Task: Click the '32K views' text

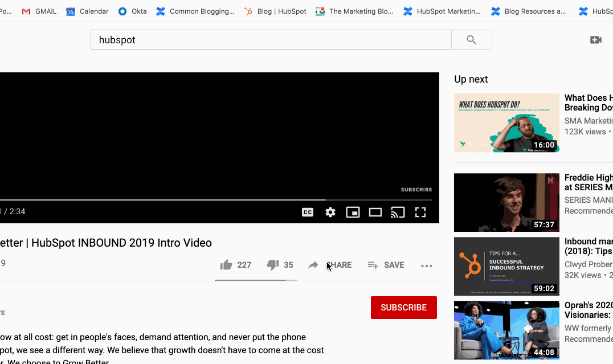Action: tap(582, 275)
